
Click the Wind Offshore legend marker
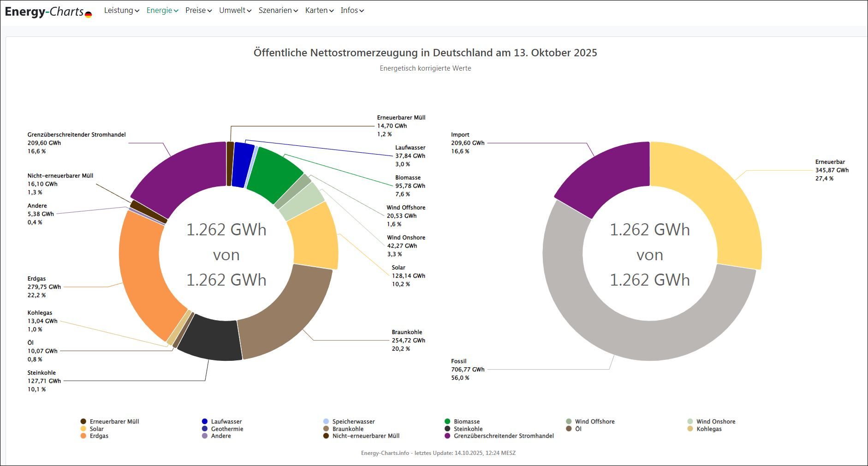click(569, 421)
